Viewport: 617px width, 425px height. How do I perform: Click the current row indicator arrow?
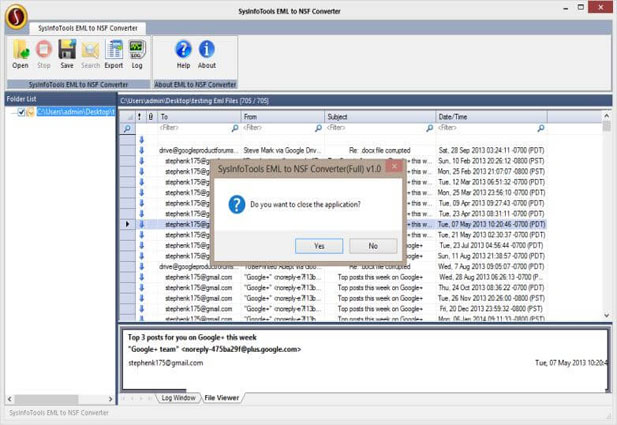pyautogui.click(x=127, y=224)
